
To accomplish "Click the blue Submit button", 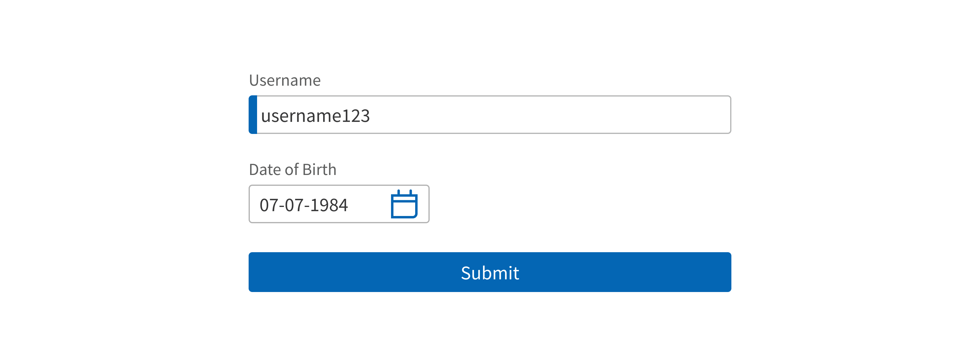I will (x=490, y=272).
